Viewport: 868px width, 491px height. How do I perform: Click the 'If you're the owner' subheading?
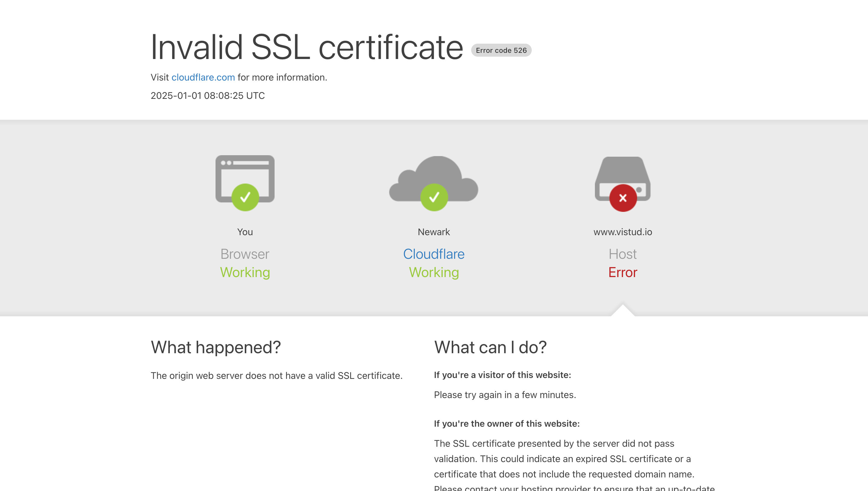pos(507,423)
